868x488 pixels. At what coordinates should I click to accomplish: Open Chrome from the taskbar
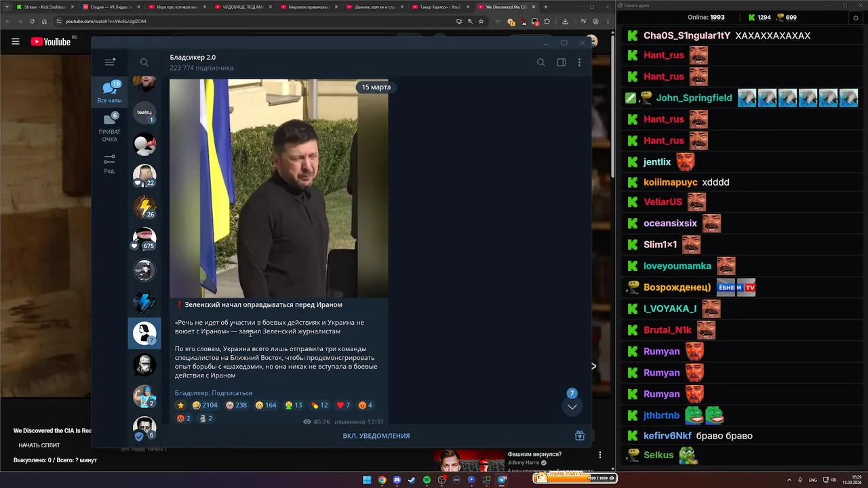coord(382,480)
